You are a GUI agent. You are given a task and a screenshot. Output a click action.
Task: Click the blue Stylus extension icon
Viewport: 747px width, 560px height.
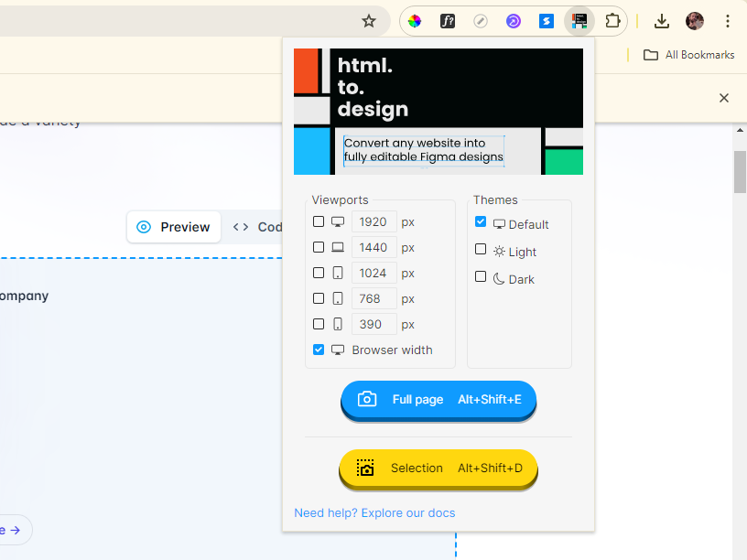pyautogui.click(x=547, y=20)
